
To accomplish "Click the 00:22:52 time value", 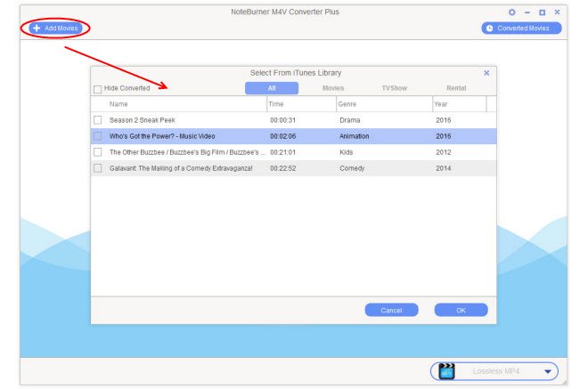I will (x=283, y=168).
